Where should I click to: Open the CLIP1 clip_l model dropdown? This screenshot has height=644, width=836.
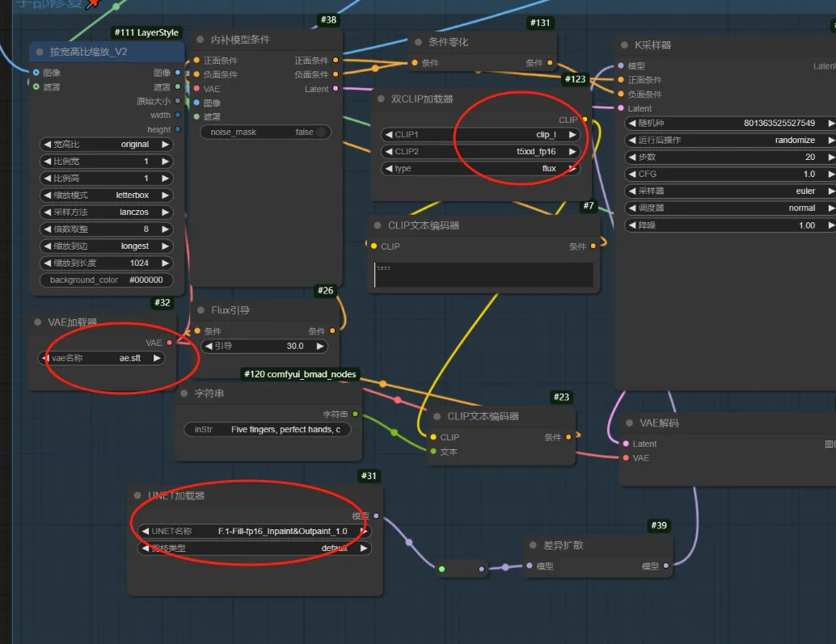point(480,134)
